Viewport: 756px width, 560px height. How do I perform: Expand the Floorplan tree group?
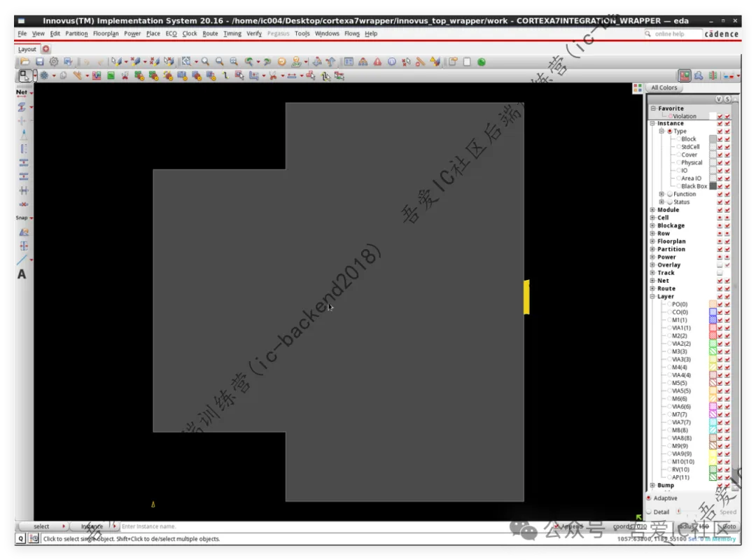tap(652, 241)
